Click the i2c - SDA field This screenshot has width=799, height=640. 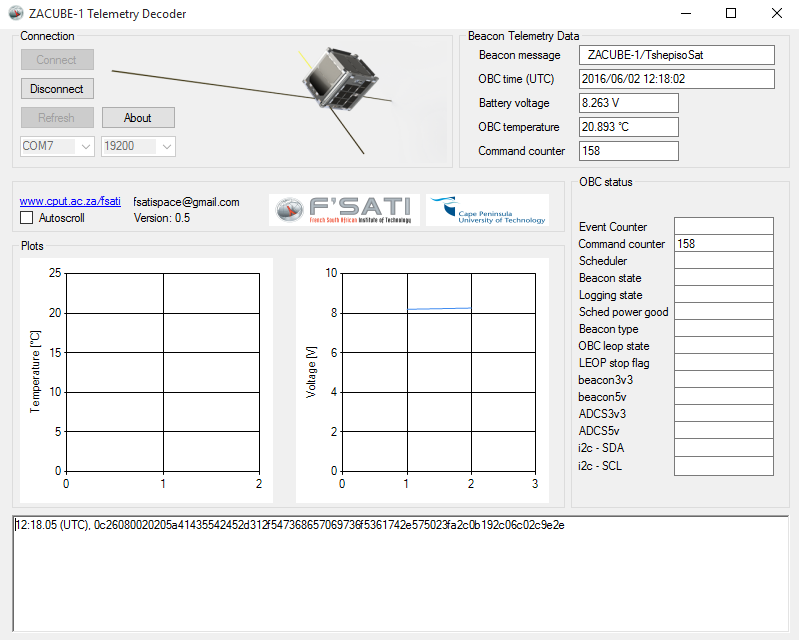724,447
